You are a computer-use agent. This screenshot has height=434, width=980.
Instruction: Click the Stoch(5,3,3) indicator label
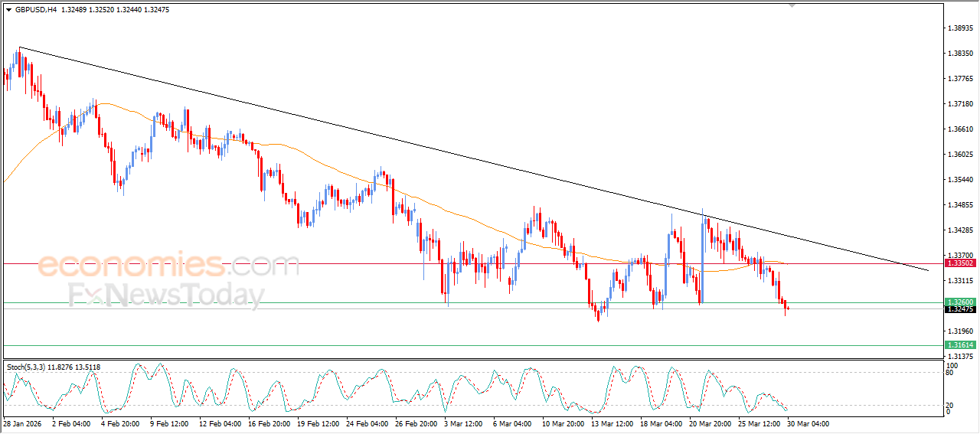click(x=28, y=367)
